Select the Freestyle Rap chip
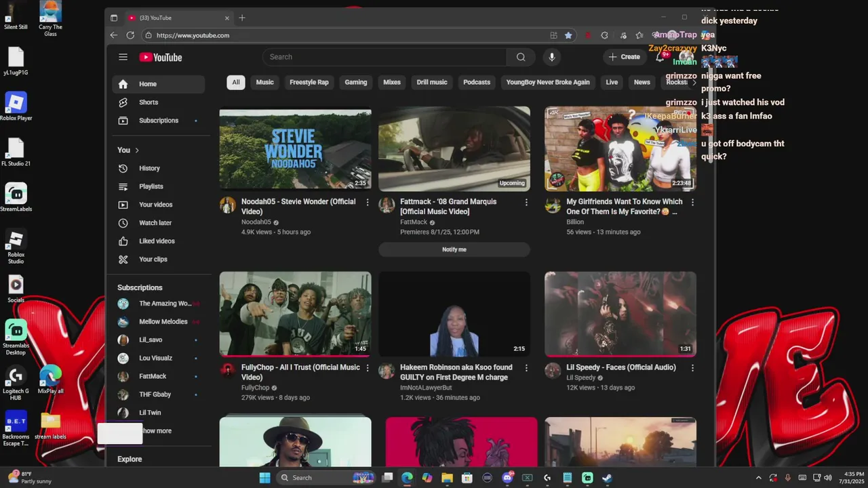This screenshot has width=868, height=488. [309, 83]
